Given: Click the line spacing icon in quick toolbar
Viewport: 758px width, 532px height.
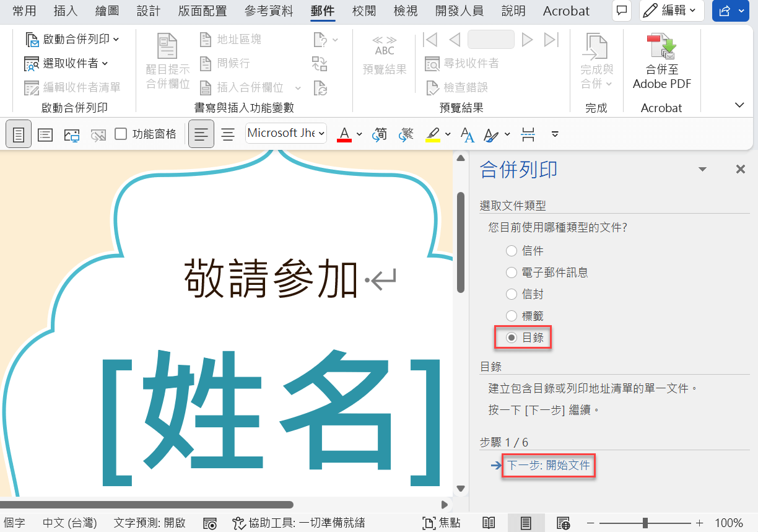Looking at the screenshot, I should click(x=528, y=134).
